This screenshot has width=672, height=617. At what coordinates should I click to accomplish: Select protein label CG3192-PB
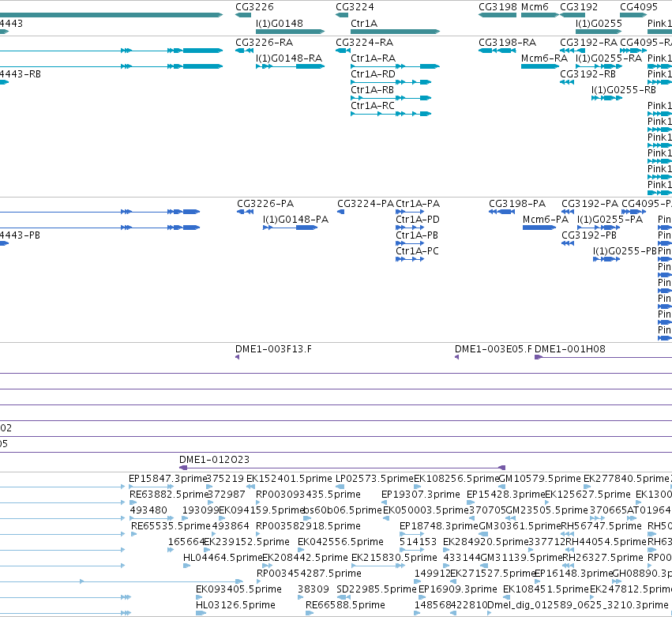click(x=589, y=235)
